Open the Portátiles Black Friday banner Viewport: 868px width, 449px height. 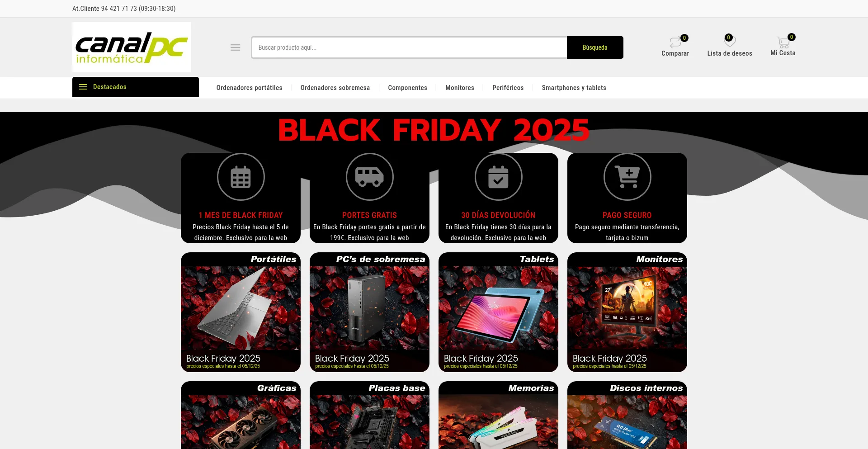click(x=241, y=312)
